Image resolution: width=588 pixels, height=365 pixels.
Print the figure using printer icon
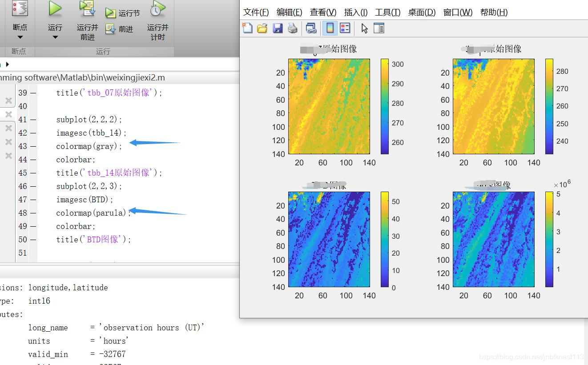point(292,28)
